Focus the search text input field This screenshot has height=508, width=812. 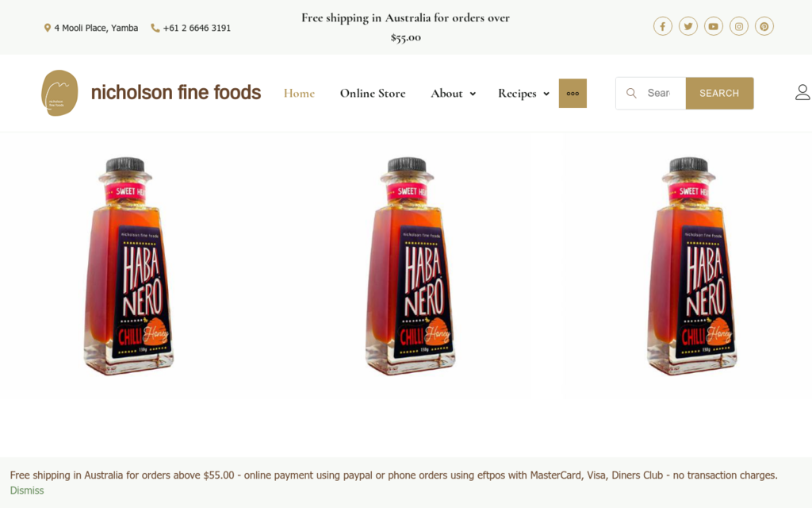point(660,93)
